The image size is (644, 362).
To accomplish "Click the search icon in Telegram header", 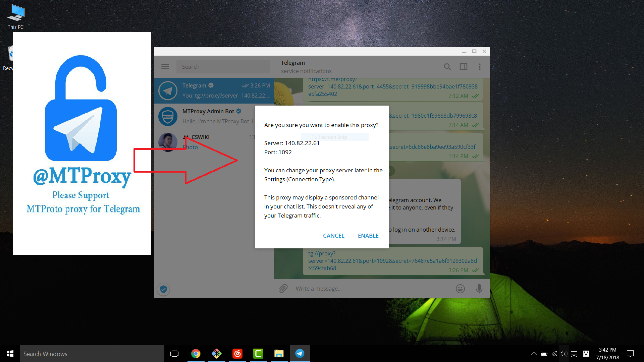I will click(447, 67).
